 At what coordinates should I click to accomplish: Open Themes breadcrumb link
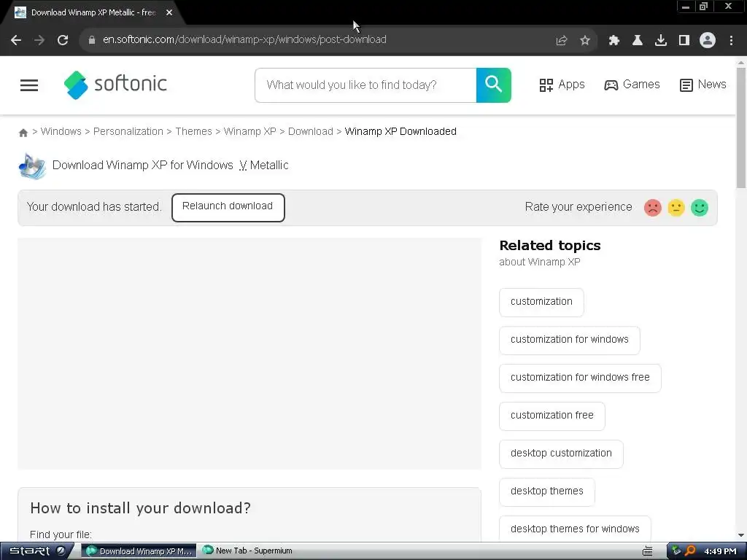pyautogui.click(x=193, y=131)
